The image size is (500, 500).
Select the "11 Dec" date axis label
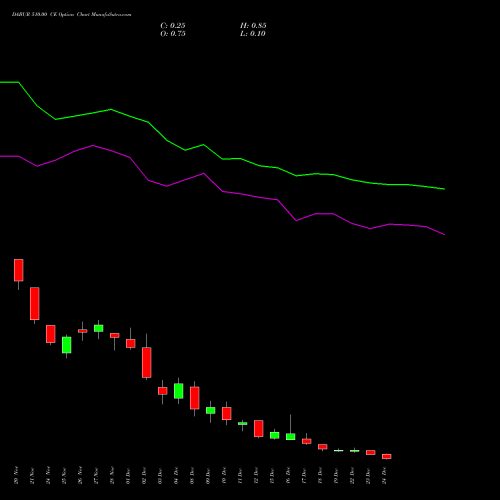[x=240, y=475]
